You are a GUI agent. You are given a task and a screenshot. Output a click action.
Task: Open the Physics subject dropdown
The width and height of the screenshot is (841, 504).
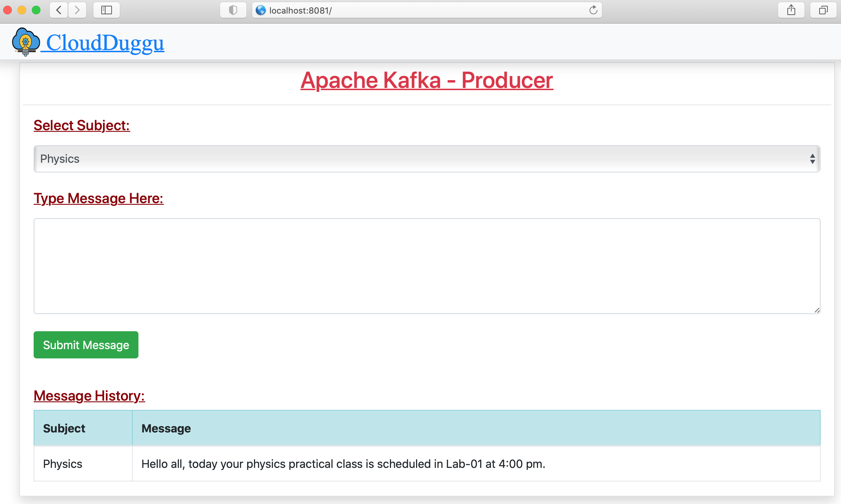427,159
